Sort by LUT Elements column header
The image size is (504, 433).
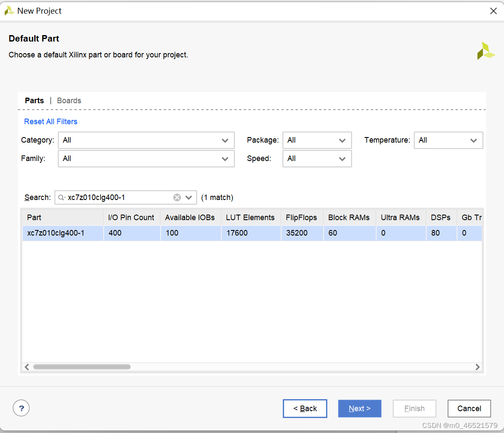point(251,218)
